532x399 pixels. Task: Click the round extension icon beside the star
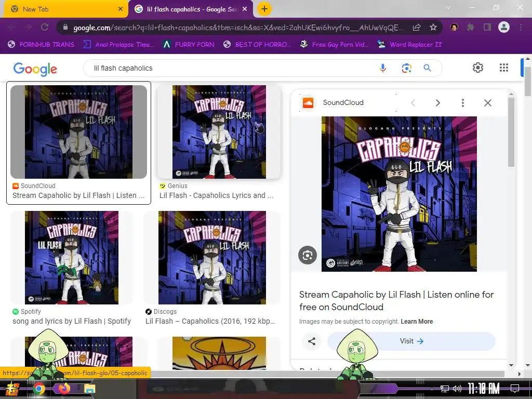(x=454, y=27)
